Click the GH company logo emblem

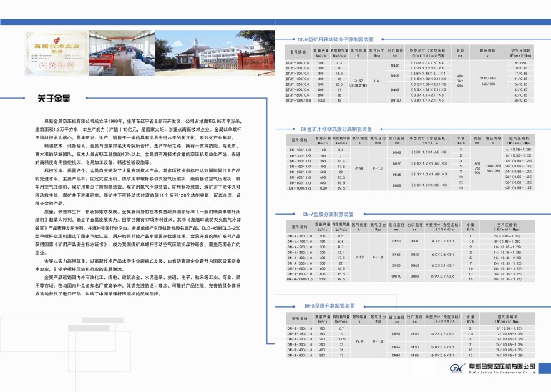(457, 368)
